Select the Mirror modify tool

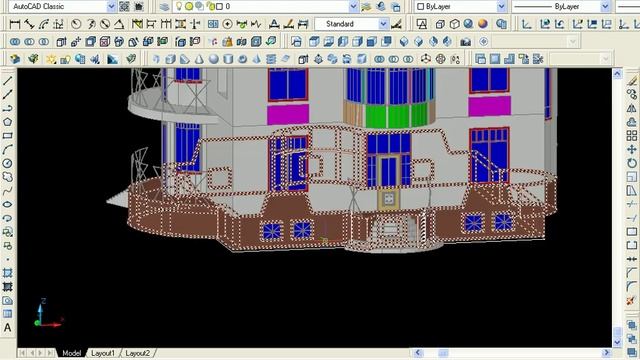pos(632,108)
